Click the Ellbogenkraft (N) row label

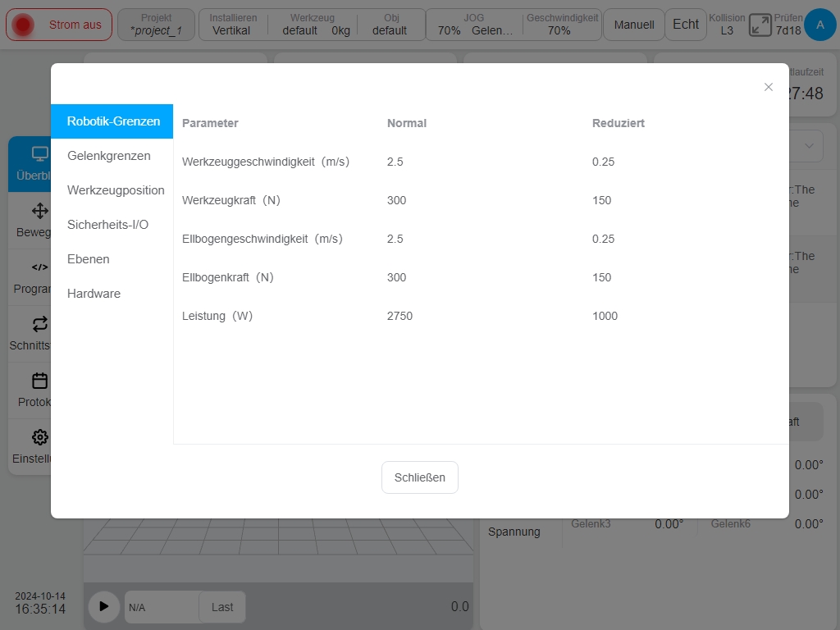coord(228,277)
